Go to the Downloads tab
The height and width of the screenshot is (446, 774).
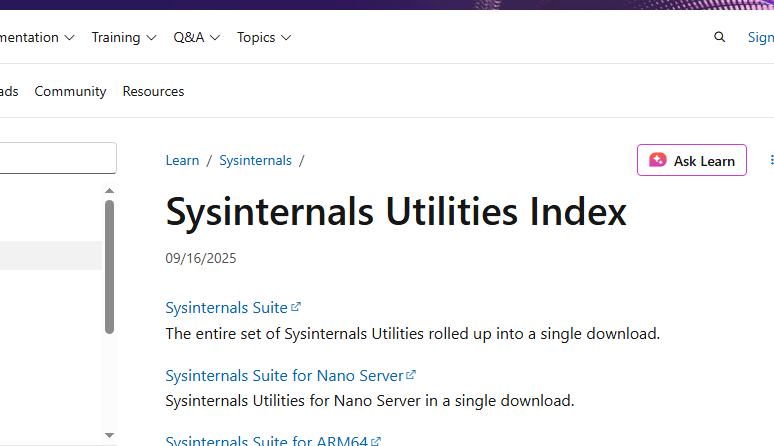(8, 91)
